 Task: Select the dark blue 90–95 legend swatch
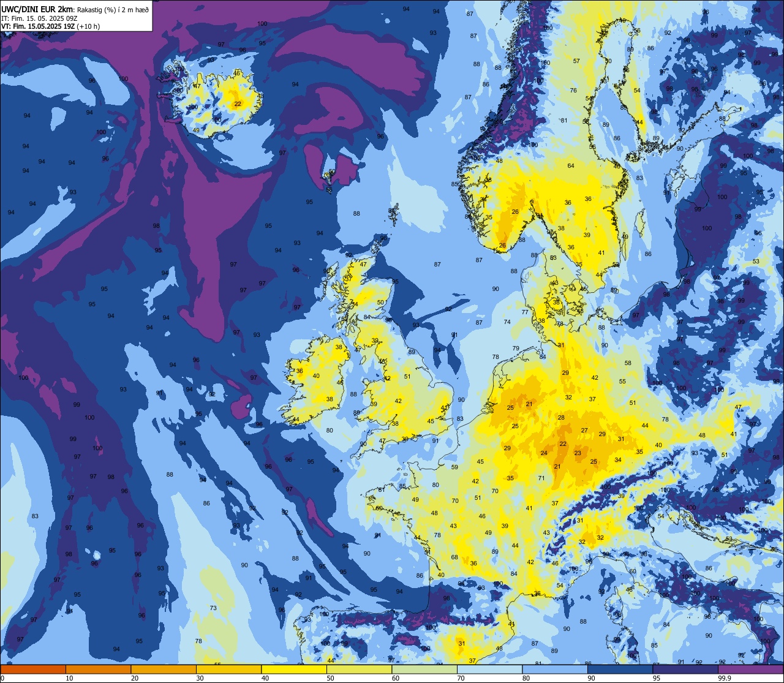[620, 669]
